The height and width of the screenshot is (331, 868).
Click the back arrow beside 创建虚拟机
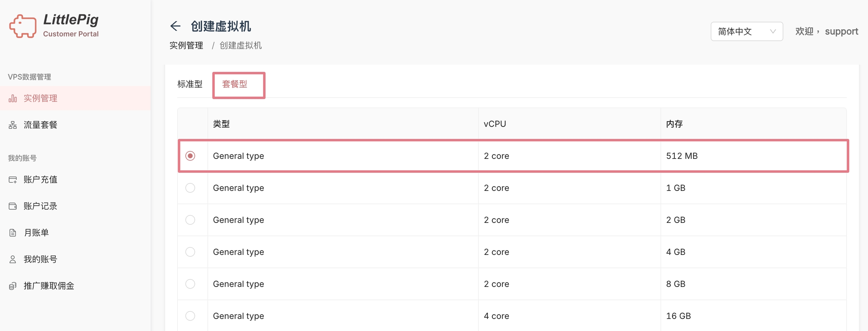(x=175, y=26)
